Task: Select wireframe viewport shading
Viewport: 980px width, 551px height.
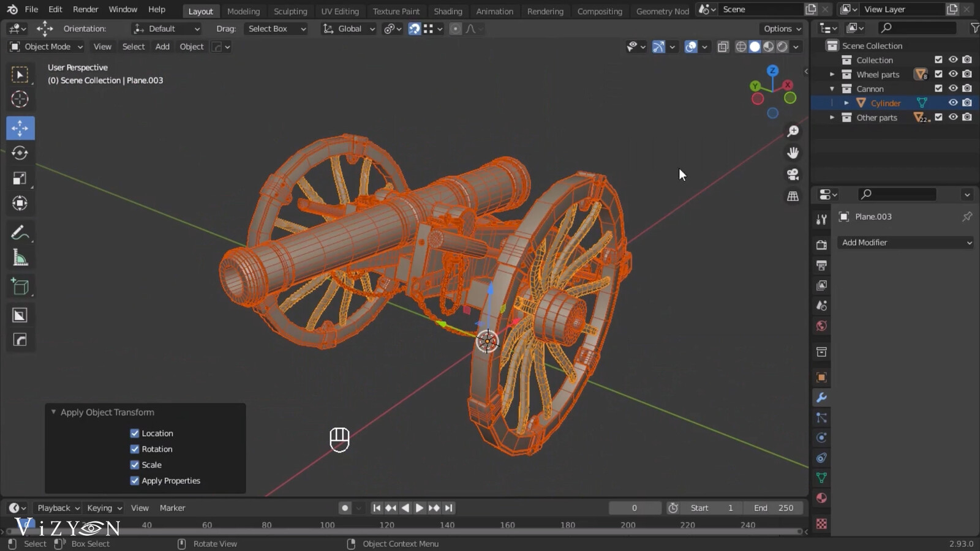Action: coord(741,47)
